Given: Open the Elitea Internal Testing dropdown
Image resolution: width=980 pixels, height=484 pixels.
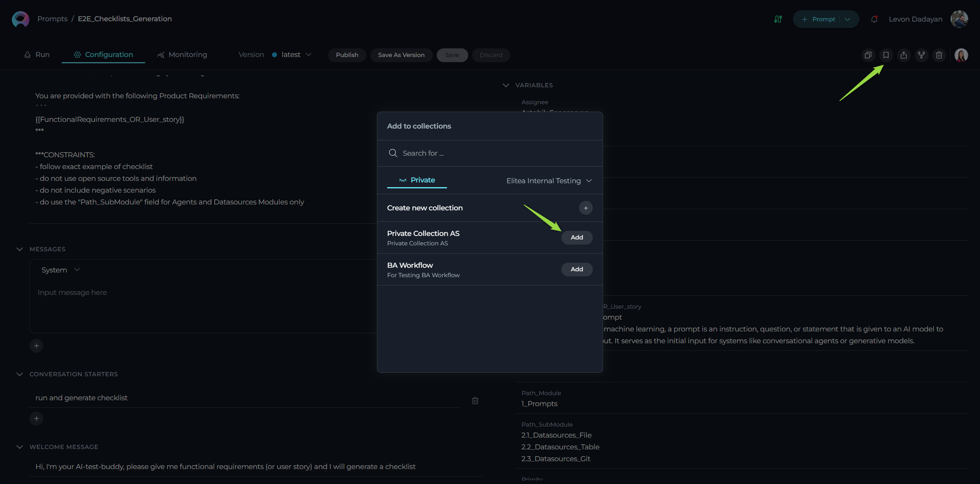Looking at the screenshot, I should (x=548, y=181).
